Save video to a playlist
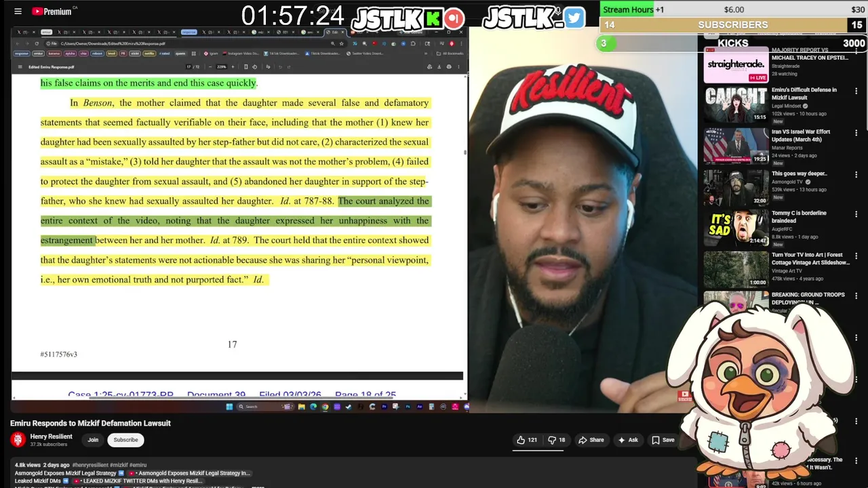868x488 pixels. (x=663, y=440)
